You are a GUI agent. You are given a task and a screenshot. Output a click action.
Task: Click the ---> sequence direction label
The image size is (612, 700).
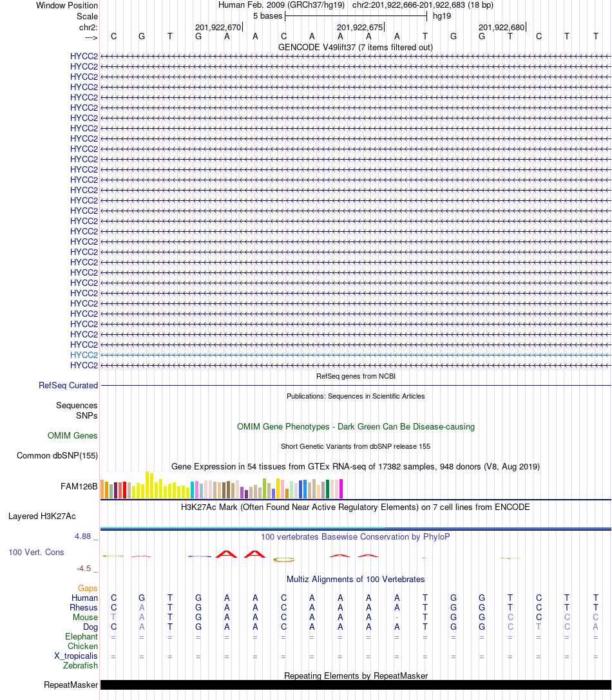pyautogui.click(x=91, y=37)
